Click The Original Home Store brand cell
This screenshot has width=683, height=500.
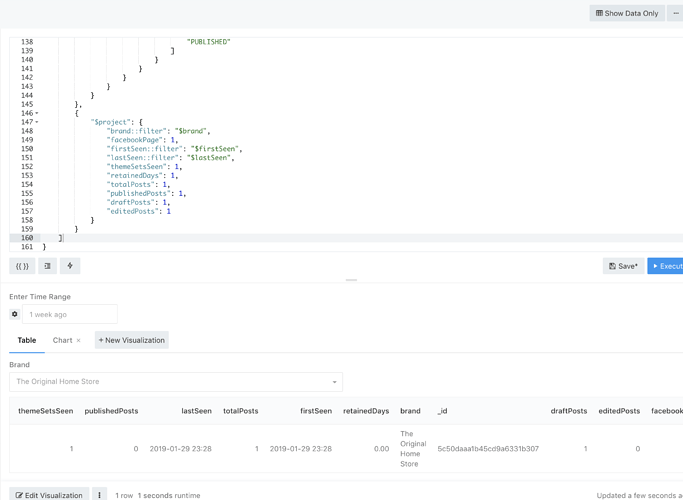pos(413,449)
